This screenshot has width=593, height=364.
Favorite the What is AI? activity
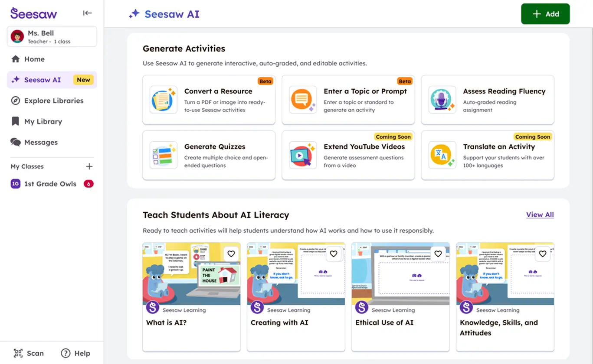click(231, 254)
